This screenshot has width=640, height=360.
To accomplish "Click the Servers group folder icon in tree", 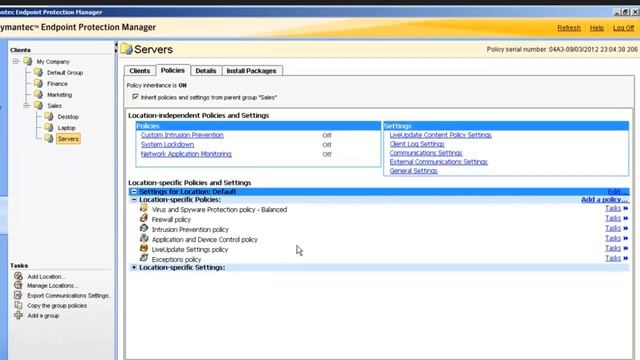I will point(49,138).
